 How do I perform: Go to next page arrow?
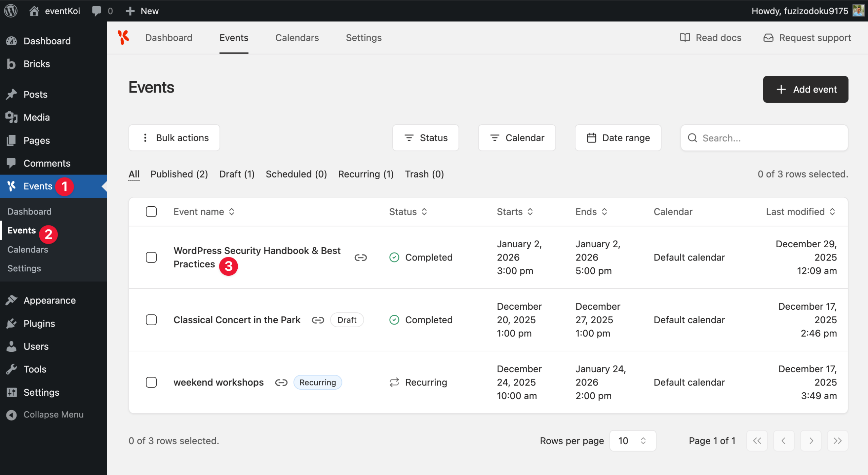pyautogui.click(x=811, y=441)
